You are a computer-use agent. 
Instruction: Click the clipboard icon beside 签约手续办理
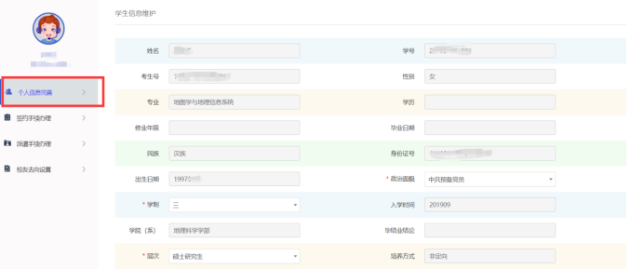[x=7, y=118]
